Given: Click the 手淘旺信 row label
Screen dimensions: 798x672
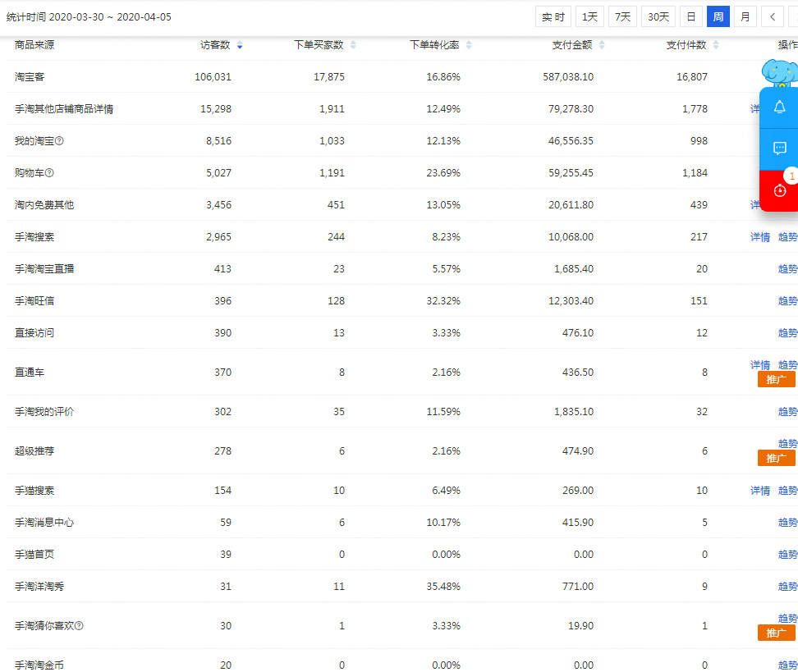Looking at the screenshot, I should (34, 301).
